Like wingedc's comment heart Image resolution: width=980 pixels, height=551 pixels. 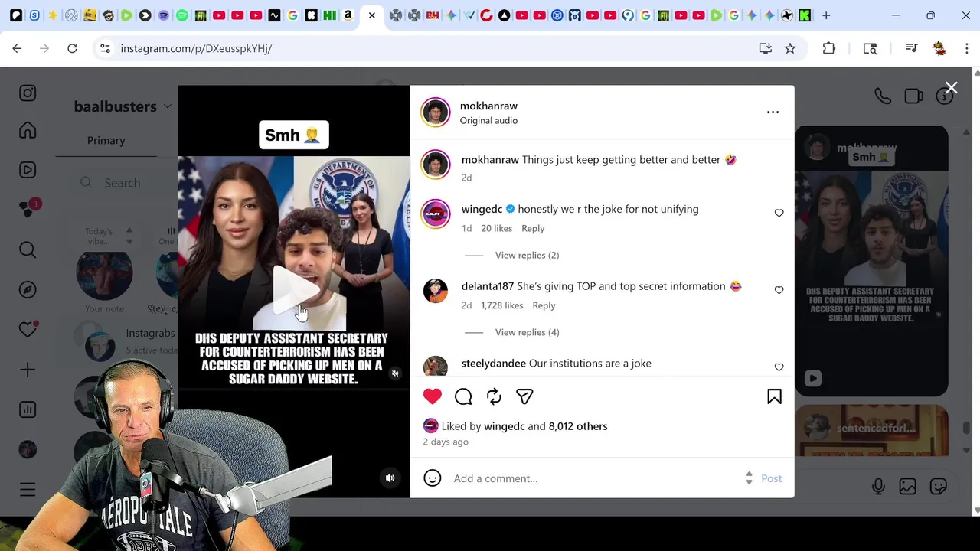[779, 213]
